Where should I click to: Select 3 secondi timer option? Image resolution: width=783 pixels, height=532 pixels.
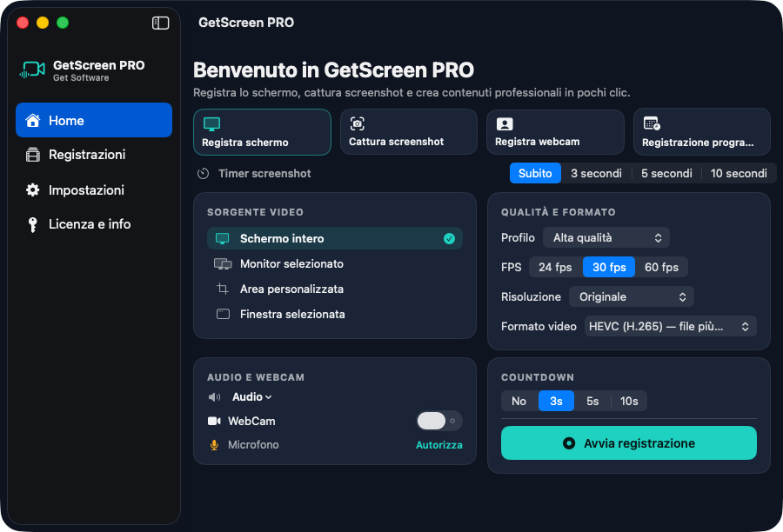tap(596, 173)
